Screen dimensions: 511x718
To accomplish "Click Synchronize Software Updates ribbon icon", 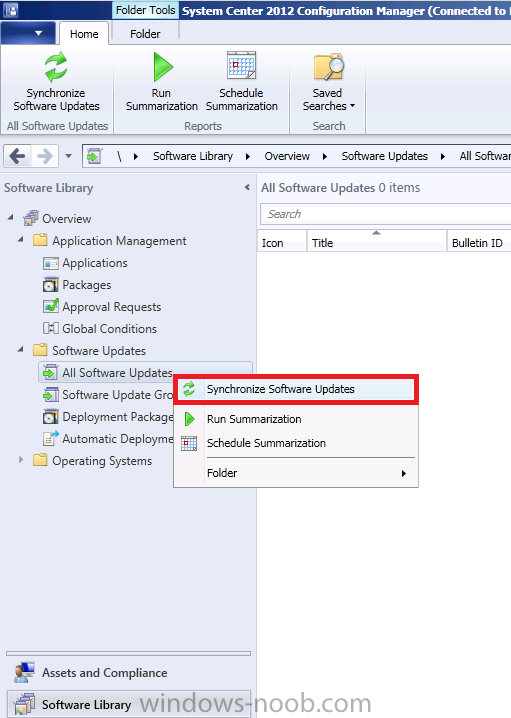I will (x=56, y=67).
